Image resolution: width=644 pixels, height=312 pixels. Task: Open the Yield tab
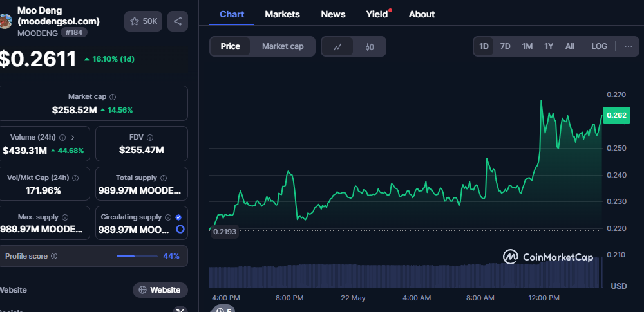[x=377, y=14]
